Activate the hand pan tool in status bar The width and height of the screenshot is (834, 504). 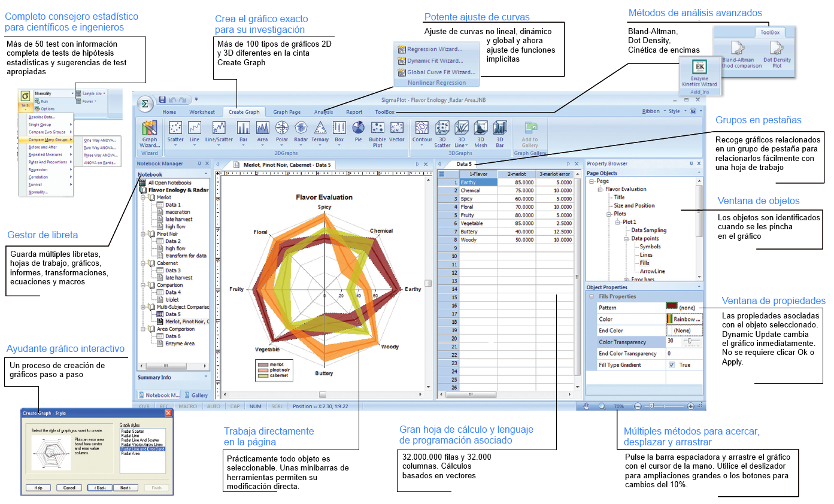click(587, 406)
